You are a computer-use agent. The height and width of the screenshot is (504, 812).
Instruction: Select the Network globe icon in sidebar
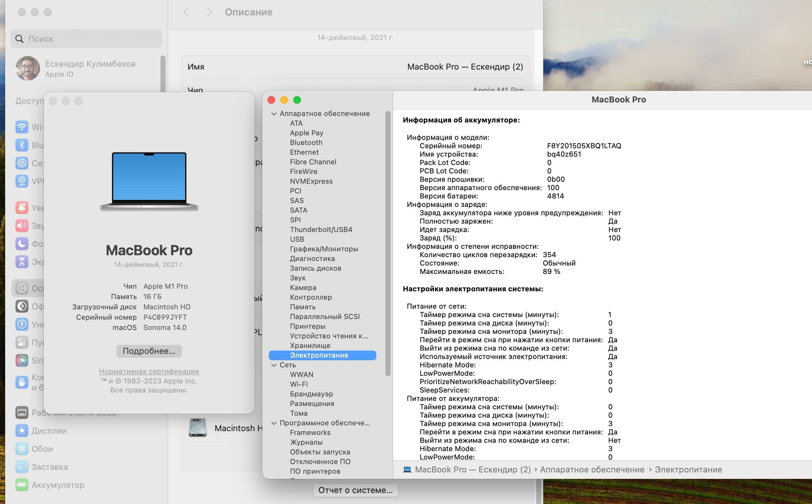(22, 163)
